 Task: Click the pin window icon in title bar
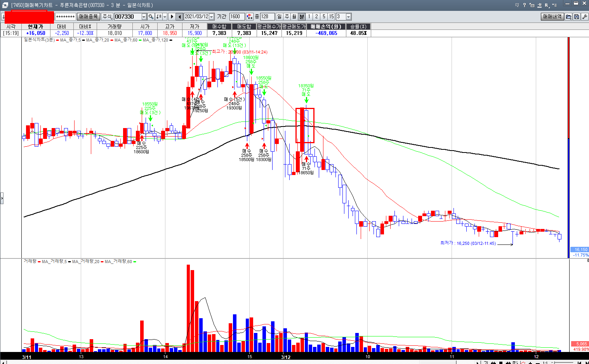(x=540, y=5)
